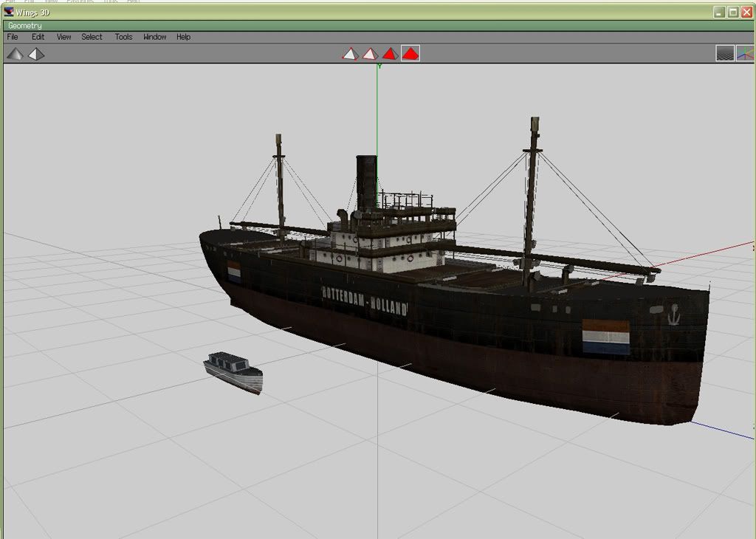Click the ship's black funnel
The width and height of the screenshot is (756, 539).
coord(366,182)
